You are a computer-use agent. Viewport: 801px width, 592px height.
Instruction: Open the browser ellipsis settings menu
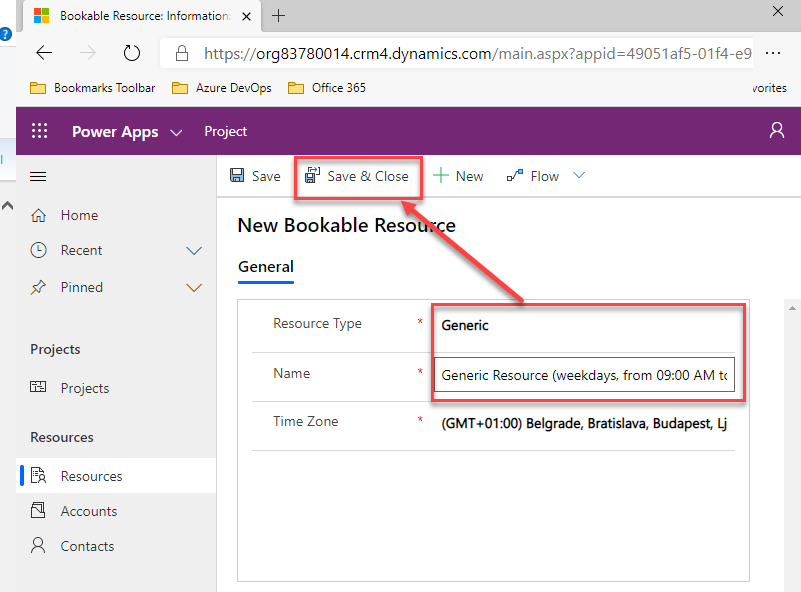point(772,53)
